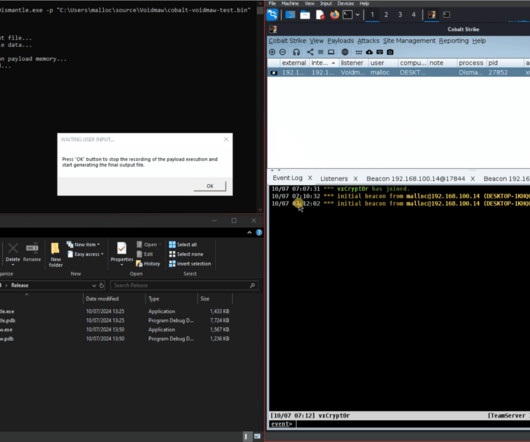Click Rename in the File Explorer ribbon
The image size is (530, 442).
(32, 252)
